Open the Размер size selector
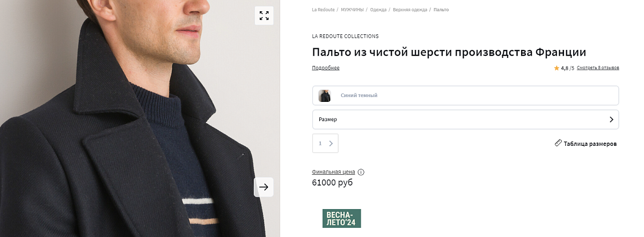Viewport: 644px width, 237px height. click(x=465, y=120)
